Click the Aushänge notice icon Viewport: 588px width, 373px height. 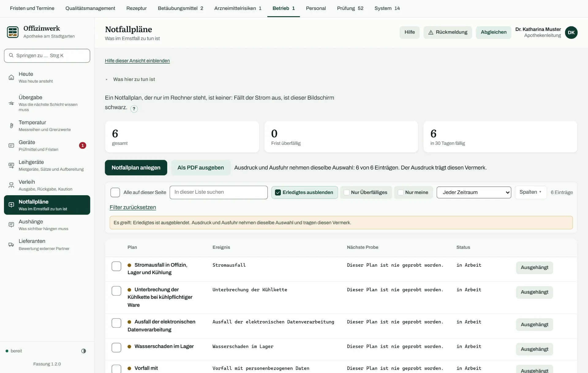(11, 225)
